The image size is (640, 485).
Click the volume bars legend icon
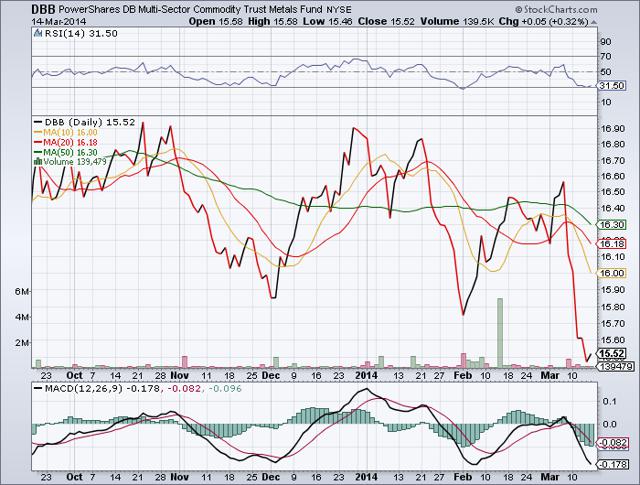(x=38, y=162)
